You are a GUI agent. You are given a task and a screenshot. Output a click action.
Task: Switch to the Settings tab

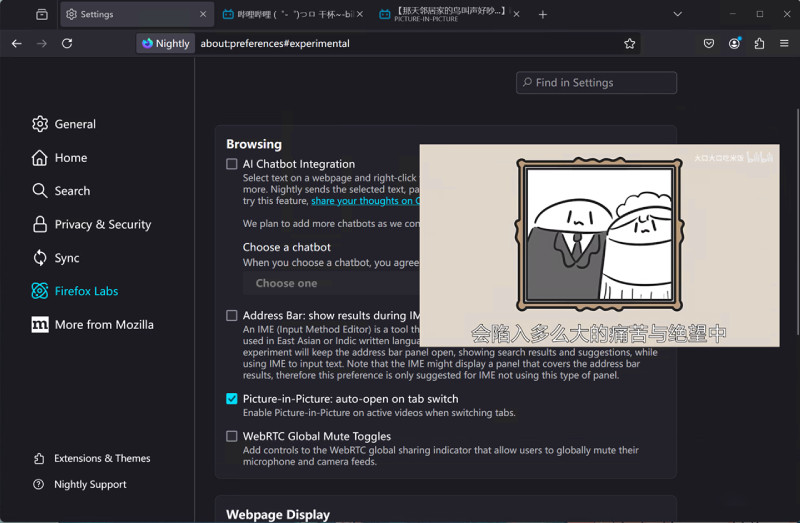(136, 14)
